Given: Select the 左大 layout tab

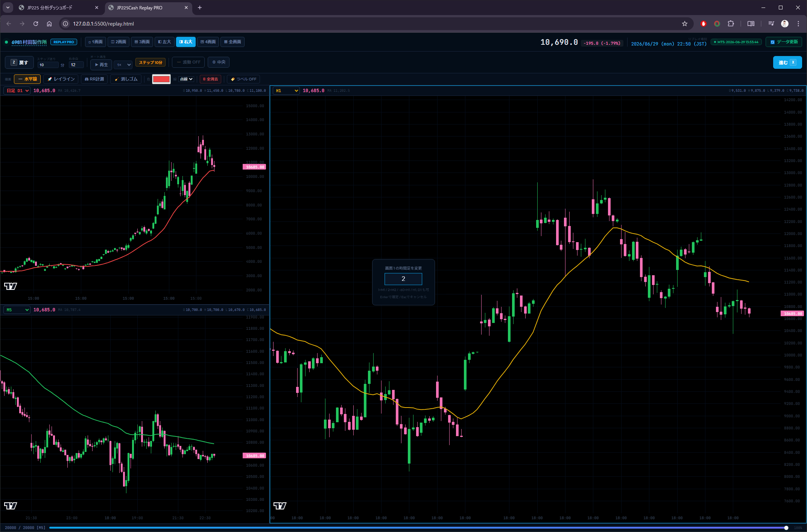Looking at the screenshot, I should [x=164, y=42].
